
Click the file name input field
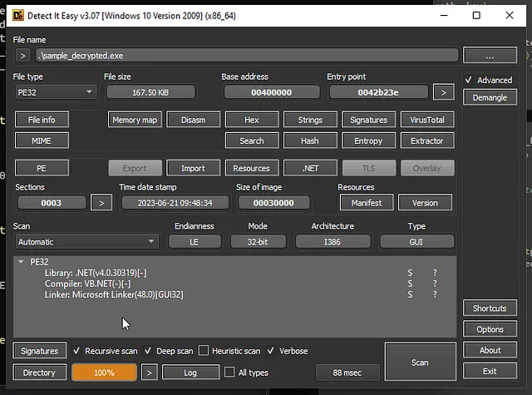[247, 56]
